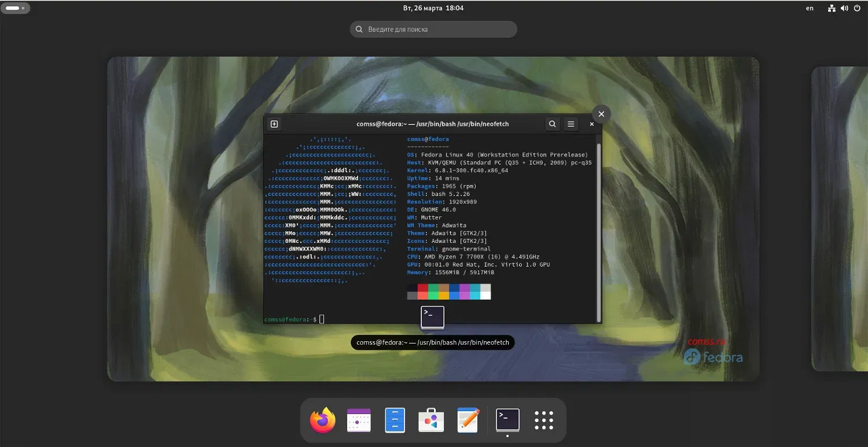
Task: Click the 'Shell: bash 5.2.26' line
Action: pos(439,194)
